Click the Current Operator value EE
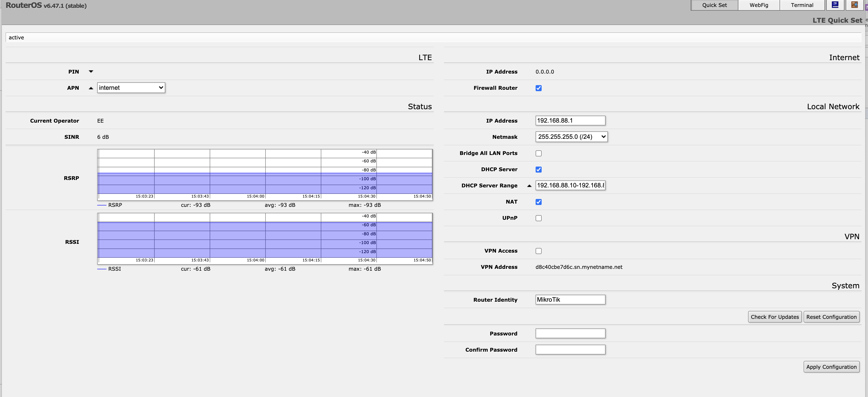 point(100,121)
